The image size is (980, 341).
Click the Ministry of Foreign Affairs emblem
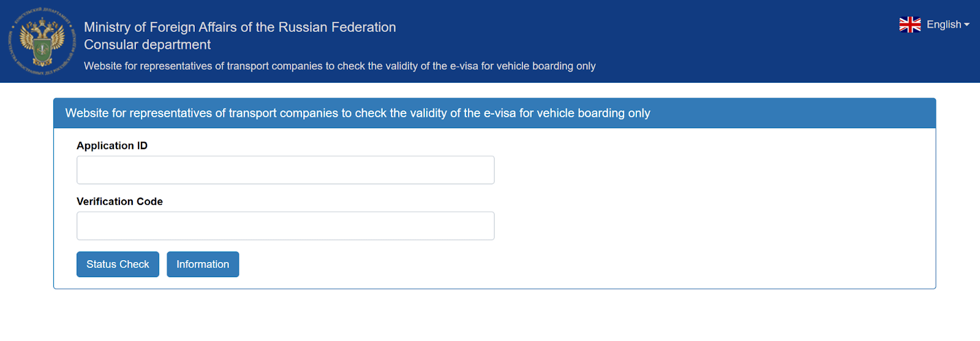pyautogui.click(x=42, y=41)
